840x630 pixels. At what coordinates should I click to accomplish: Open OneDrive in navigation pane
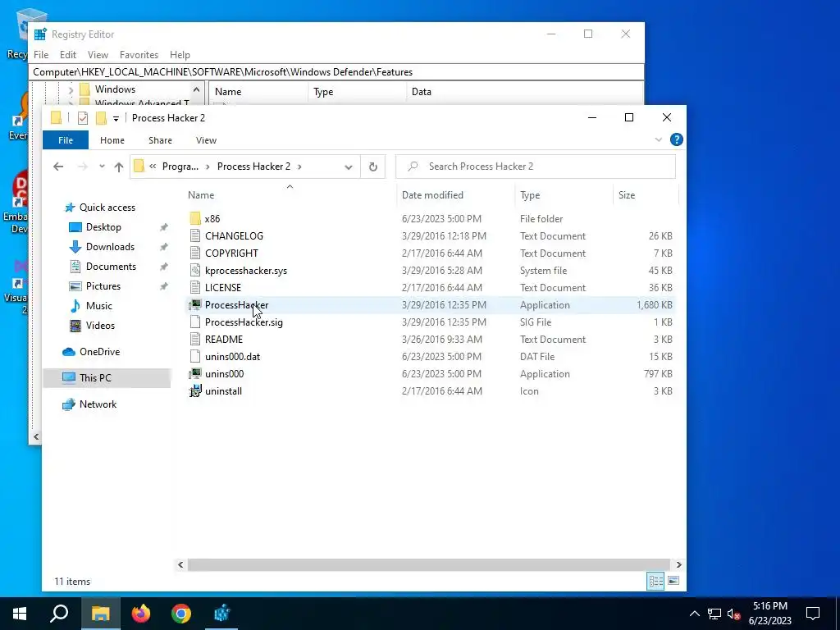click(x=99, y=352)
